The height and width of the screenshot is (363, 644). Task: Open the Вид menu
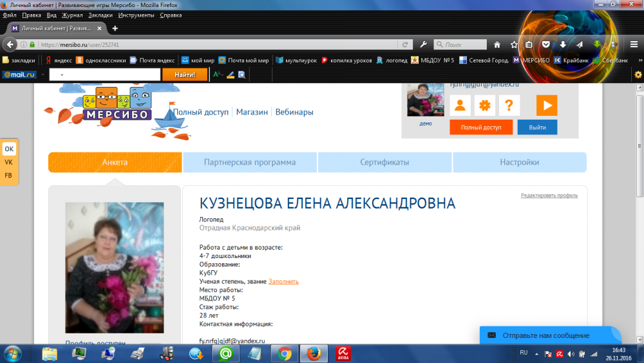[x=52, y=15]
